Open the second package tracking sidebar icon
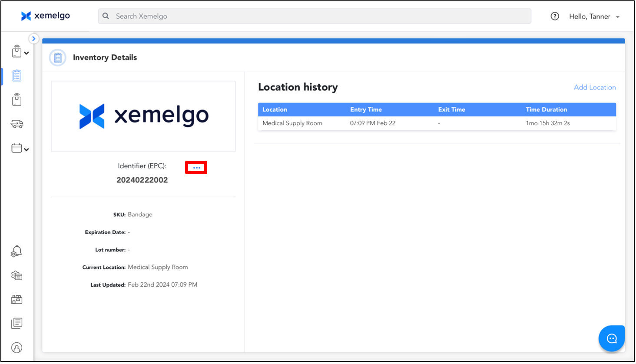The image size is (636, 364). tap(17, 99)
